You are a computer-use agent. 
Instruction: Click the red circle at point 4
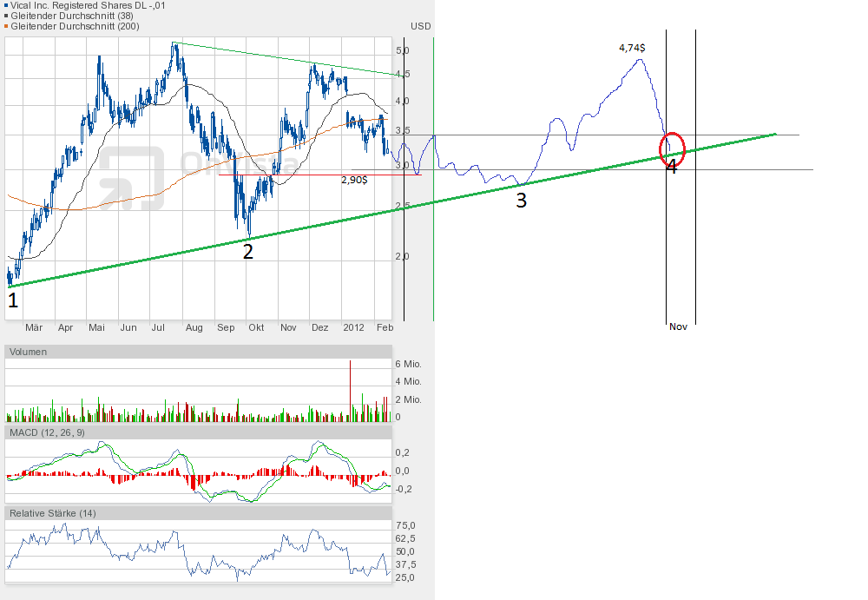tap(673, 148)
